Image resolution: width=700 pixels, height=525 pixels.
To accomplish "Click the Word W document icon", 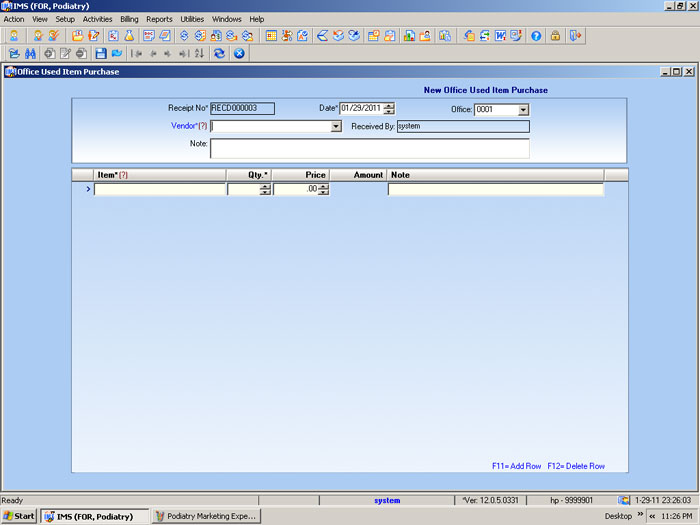I will [500, 36].
